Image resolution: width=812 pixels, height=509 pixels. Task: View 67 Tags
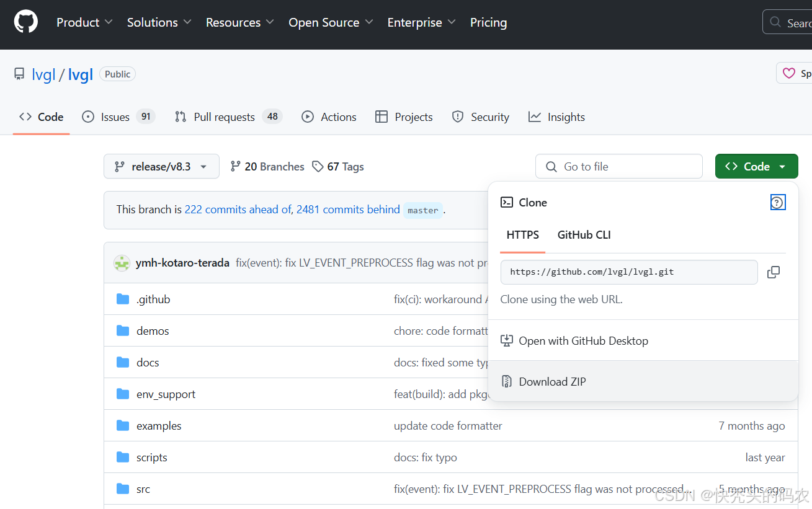pyautogui.click(x=338, y=167)
